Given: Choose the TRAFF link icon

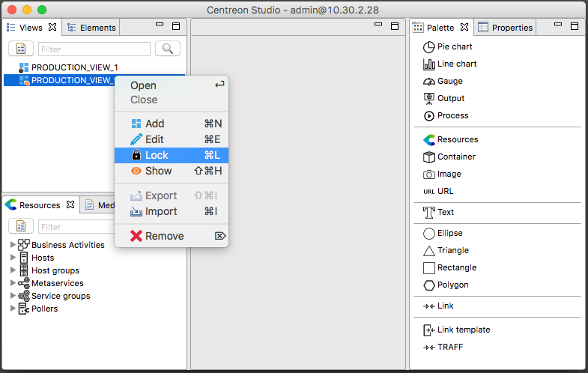Looking at the screenshot, I should point(428,348).
